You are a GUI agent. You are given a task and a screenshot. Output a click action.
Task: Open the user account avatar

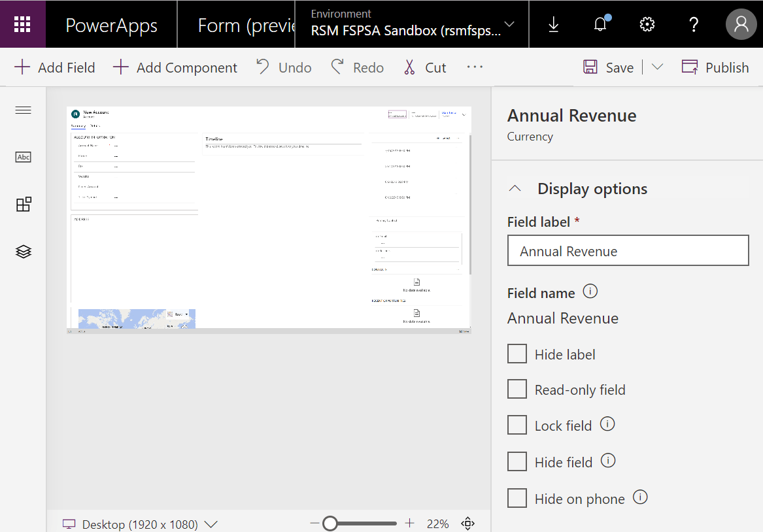coord(741,24)
